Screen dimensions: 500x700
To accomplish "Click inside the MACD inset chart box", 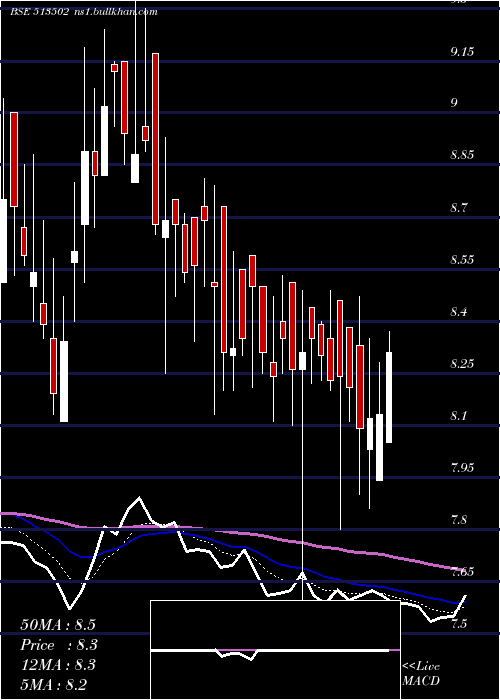I will 275,650.
